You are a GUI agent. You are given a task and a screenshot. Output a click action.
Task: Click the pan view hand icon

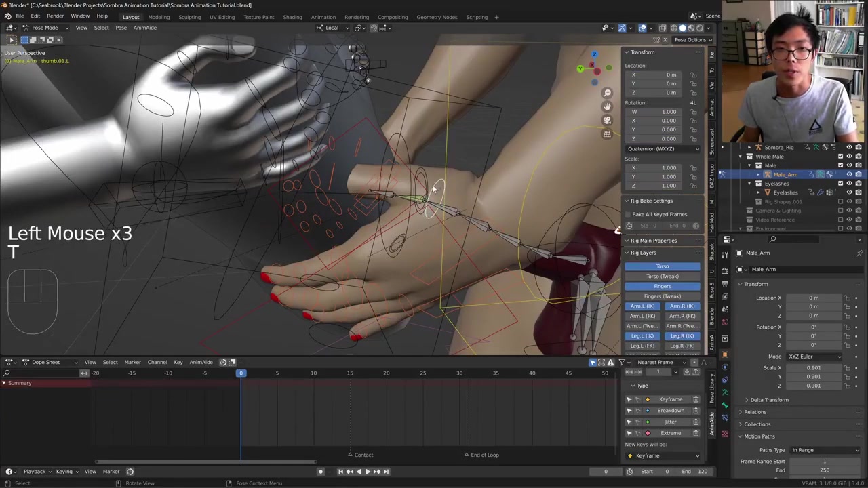[607, 106]
